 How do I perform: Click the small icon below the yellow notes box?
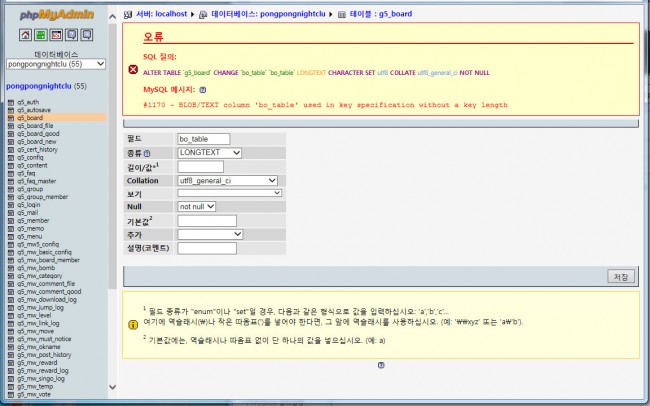click(x=381, y=365)
